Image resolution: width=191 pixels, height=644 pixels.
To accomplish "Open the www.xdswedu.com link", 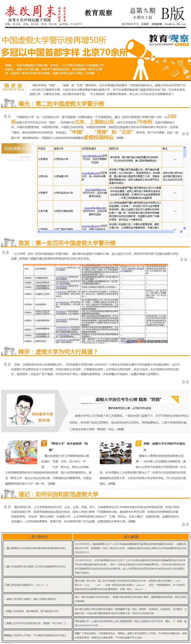I will 95,208.
